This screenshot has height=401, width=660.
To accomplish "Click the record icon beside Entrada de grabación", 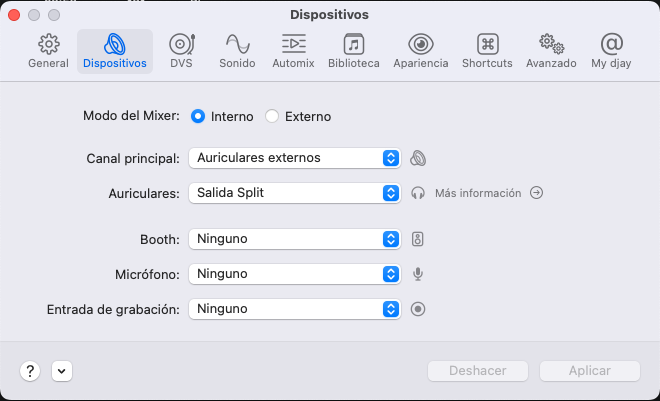I will (419, 309).
